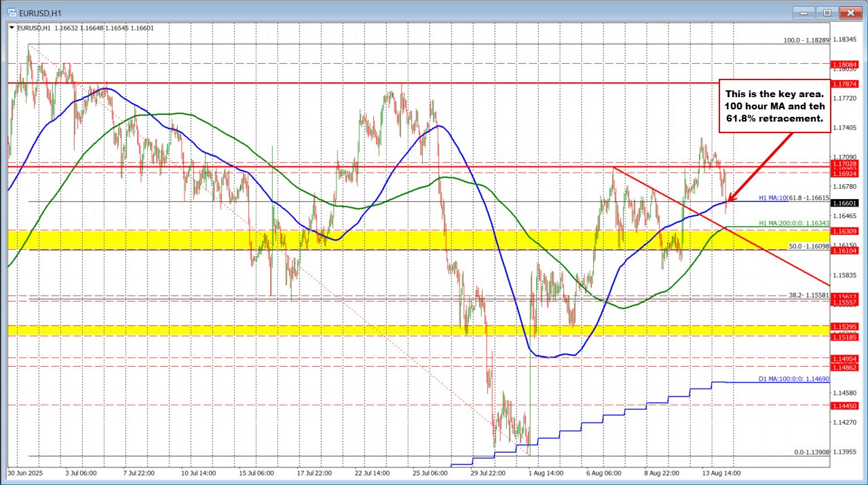Click the red 1.14954 price label
This screenshot has width=868, height=485.
pyautogui.click(x=844, y=358)
